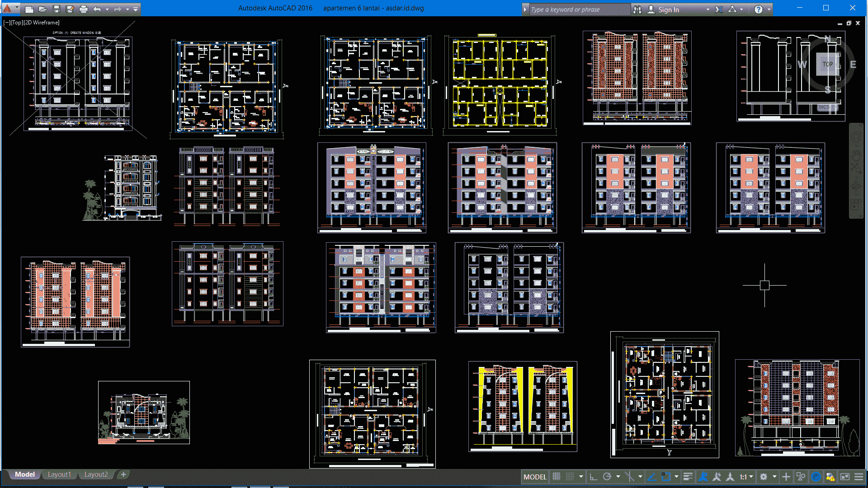Click the Customization menu icon in status bar
868x488 pixels.
[859, 477]
